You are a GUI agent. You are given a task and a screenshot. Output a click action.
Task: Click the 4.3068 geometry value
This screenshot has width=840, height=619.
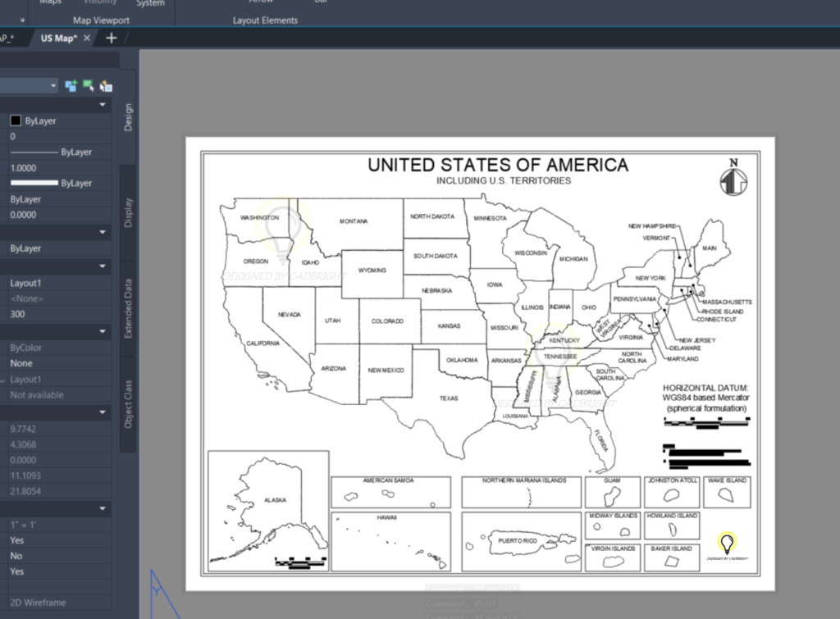click(23, 444)
